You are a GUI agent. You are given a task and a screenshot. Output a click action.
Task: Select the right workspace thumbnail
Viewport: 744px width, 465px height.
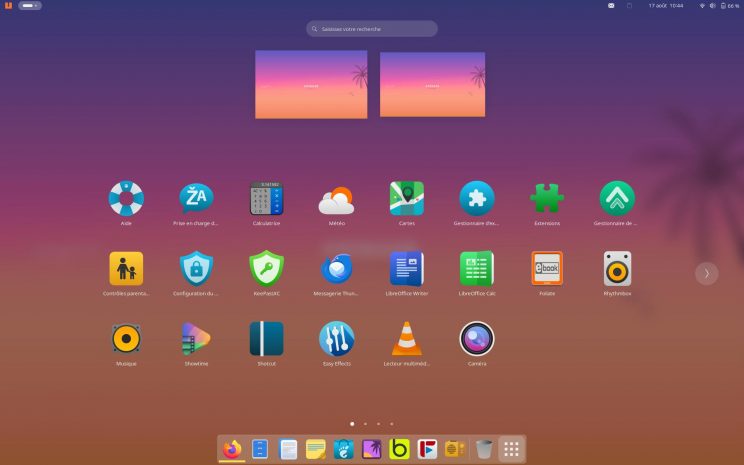coord(433,84)
